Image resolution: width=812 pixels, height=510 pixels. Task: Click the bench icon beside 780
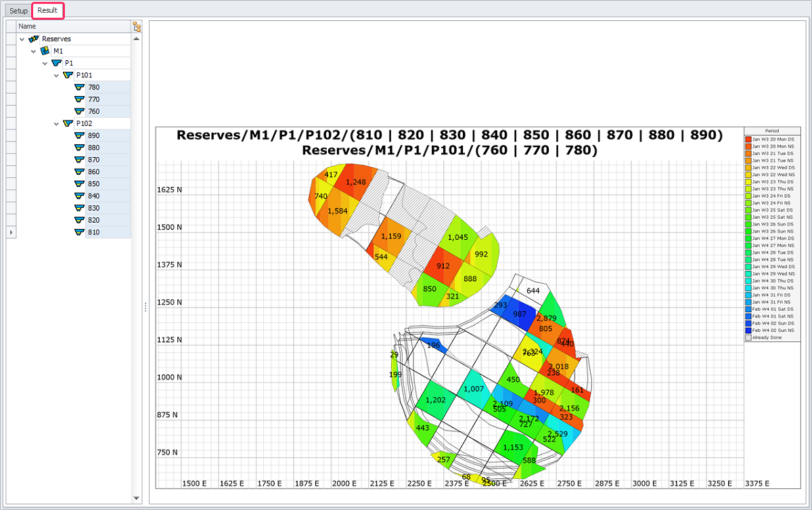(79, 87)
